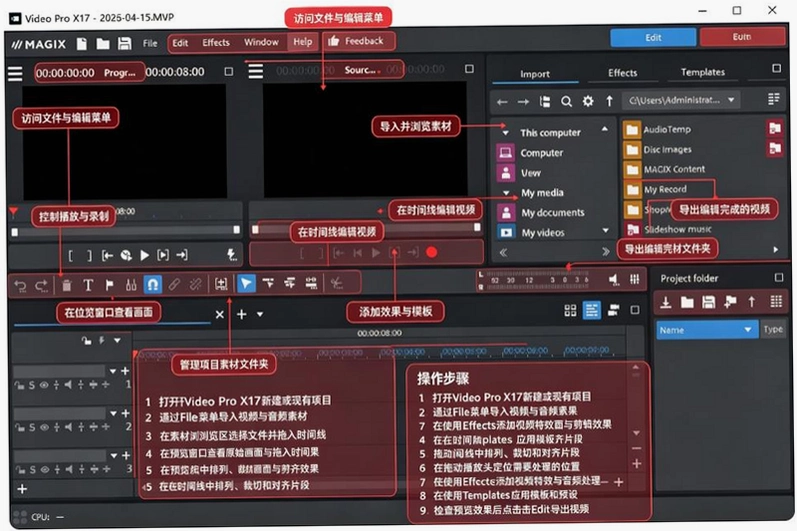Open track 2 options dropdown arrow
Viewport: 797px width, 531px height.
[113, 413]
